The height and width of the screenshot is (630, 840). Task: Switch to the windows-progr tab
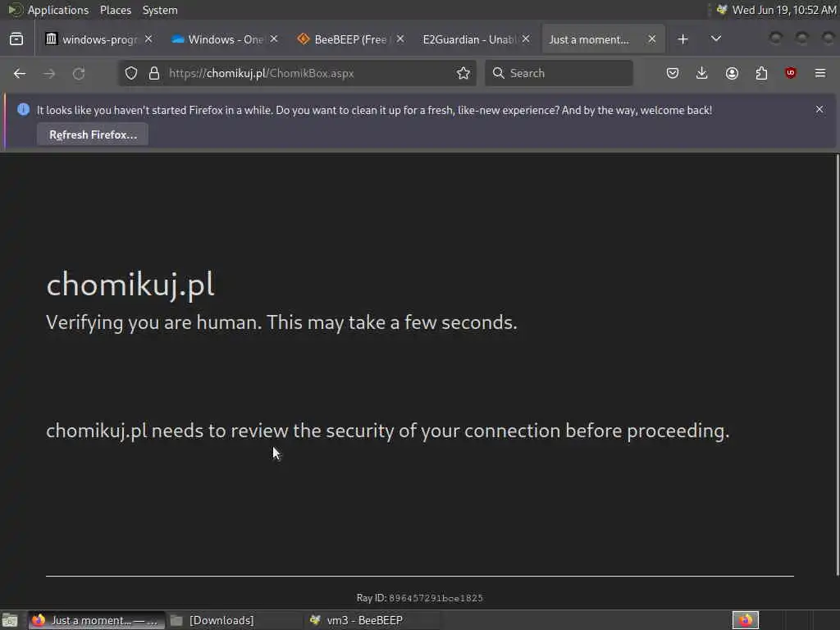pos(99,39)
